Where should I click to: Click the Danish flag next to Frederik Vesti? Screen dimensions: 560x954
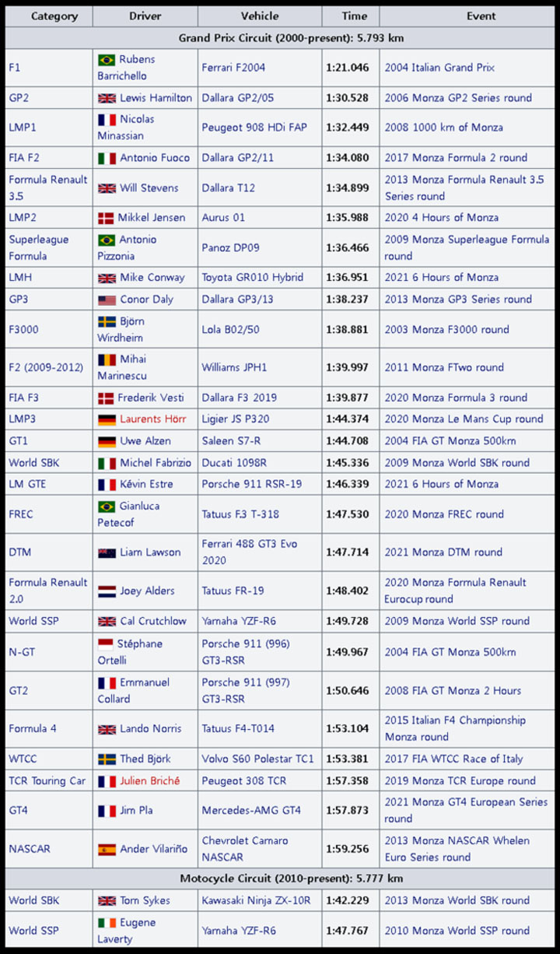[x=106, y=398]
